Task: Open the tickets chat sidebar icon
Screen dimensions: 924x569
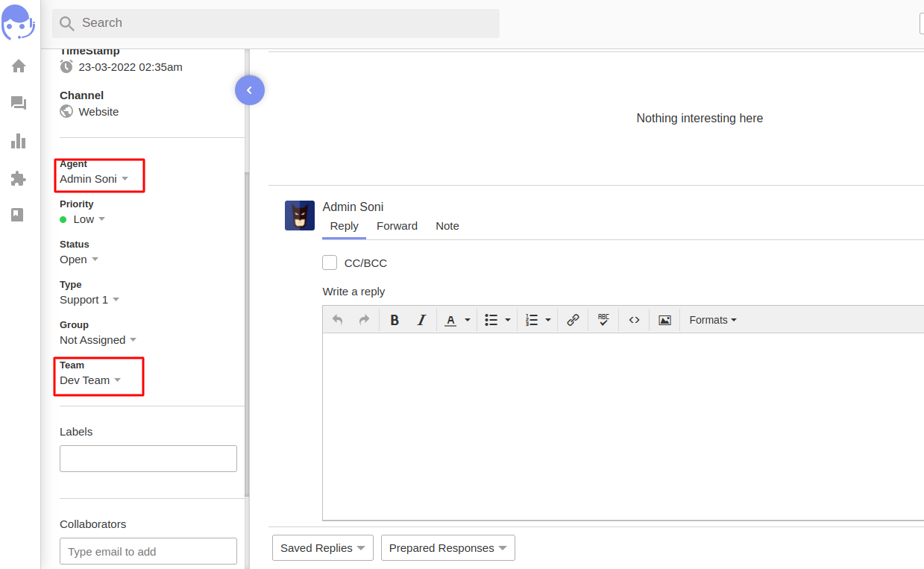Action: (x=19, y=103)
